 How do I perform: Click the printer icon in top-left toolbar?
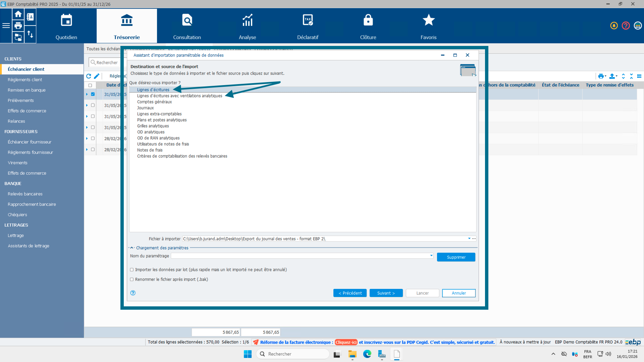click(x=18, y=26)
